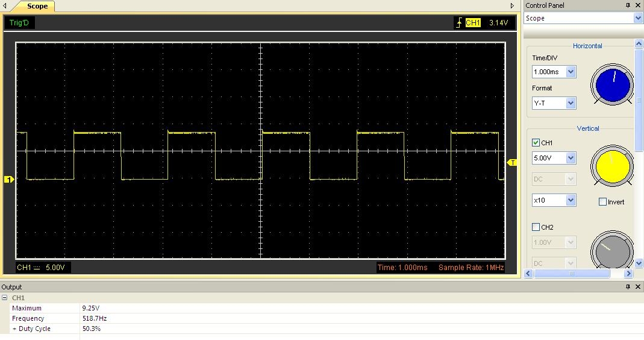Click the 50.3% duty cycle value
The height and width of the screenshot is (340, 644).
[x=91, y=329]
